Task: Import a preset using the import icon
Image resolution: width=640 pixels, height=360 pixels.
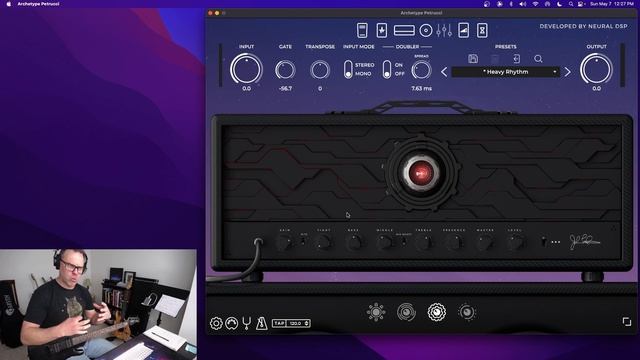Action: click(516, 59)
